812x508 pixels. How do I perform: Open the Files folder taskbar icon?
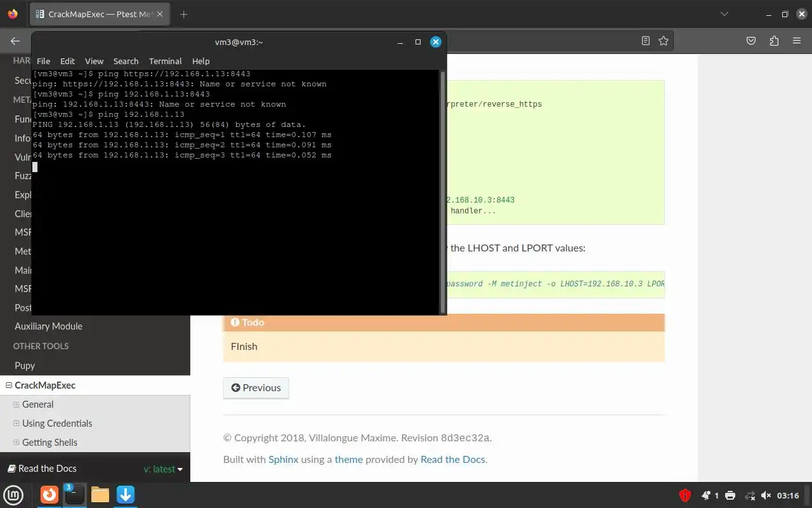100,495
